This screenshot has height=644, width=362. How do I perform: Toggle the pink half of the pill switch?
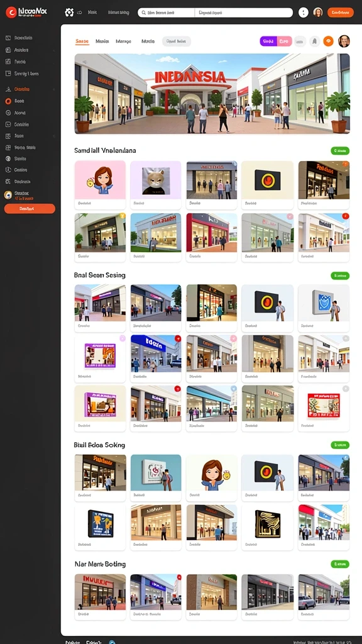click(284, 41)
